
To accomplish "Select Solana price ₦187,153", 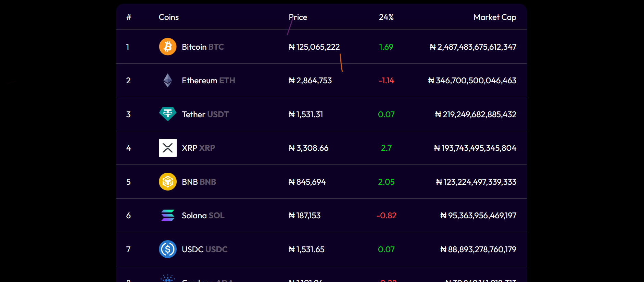I will pos(304,216).
